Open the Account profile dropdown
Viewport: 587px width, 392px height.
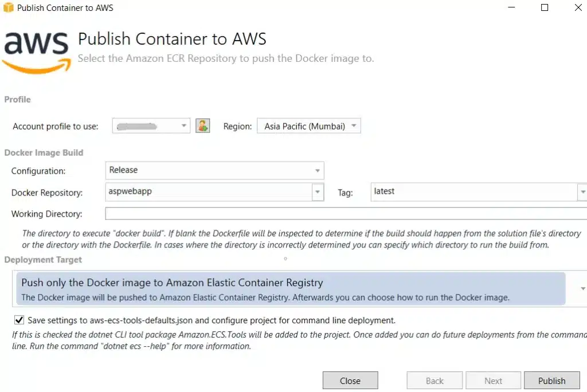(x=151, y=126)
